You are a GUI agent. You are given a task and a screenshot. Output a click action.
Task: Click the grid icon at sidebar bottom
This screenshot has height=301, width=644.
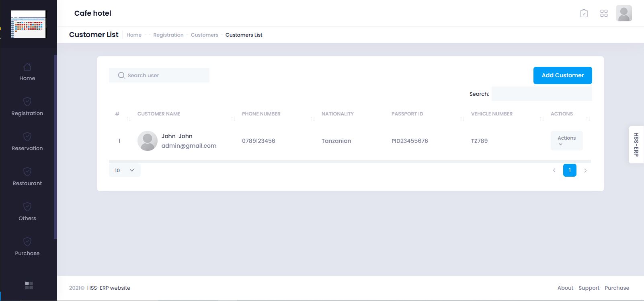(x=29, y=285)
